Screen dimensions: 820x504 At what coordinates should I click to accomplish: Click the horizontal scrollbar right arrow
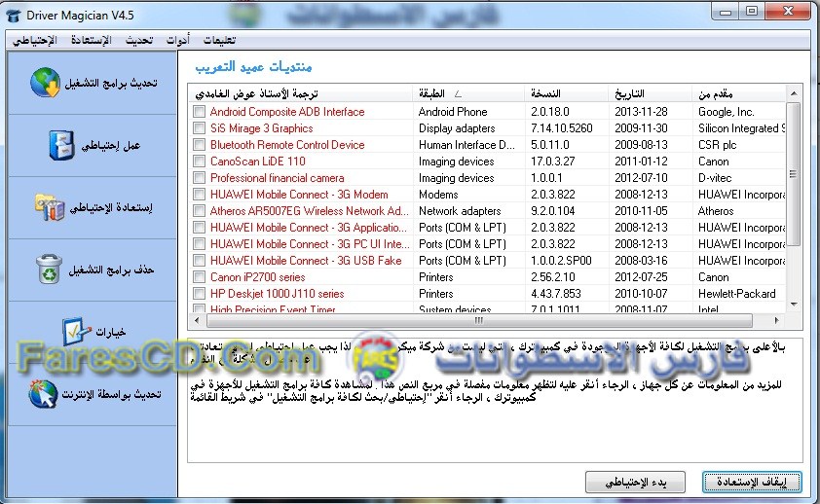777,321
